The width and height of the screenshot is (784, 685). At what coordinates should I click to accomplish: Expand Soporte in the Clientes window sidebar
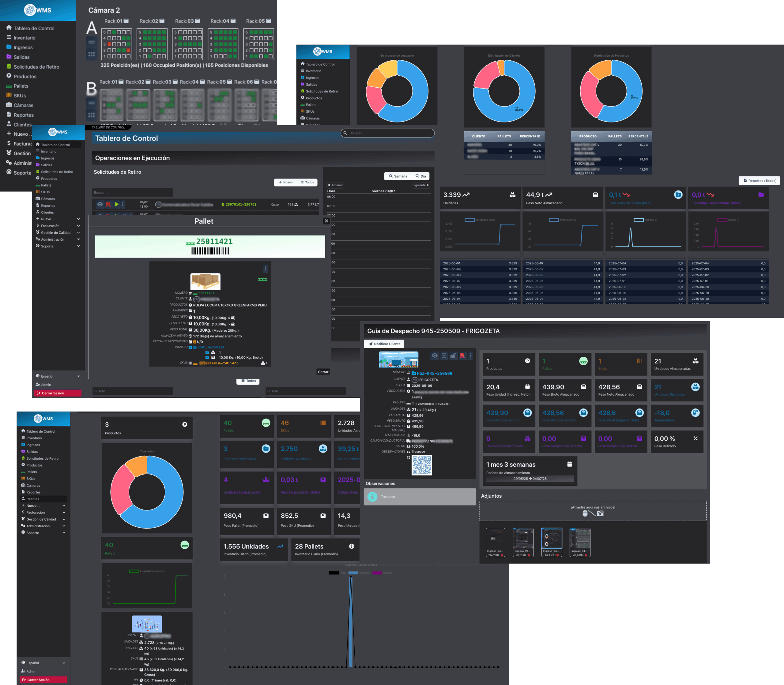click(43, 533)
